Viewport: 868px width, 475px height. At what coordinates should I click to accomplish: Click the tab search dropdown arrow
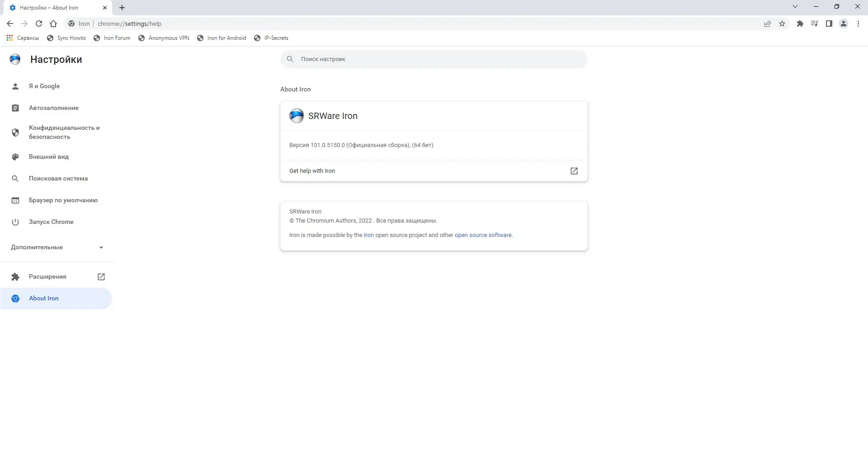coord(795,6)
